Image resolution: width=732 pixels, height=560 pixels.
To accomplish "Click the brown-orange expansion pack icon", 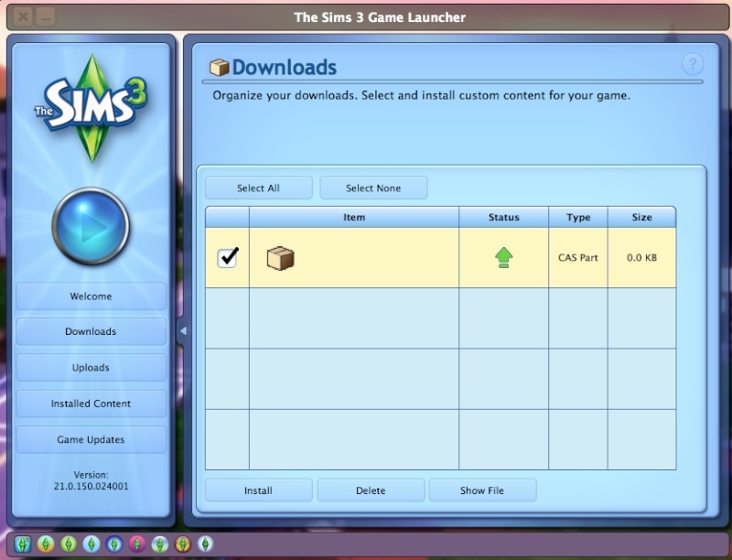I will click(x=182, y=544).
